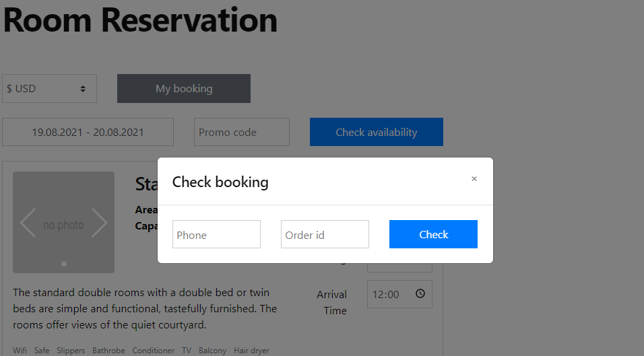Submit the blue Check button
Viewport: 644px width, 356px height.
point(433,234)
